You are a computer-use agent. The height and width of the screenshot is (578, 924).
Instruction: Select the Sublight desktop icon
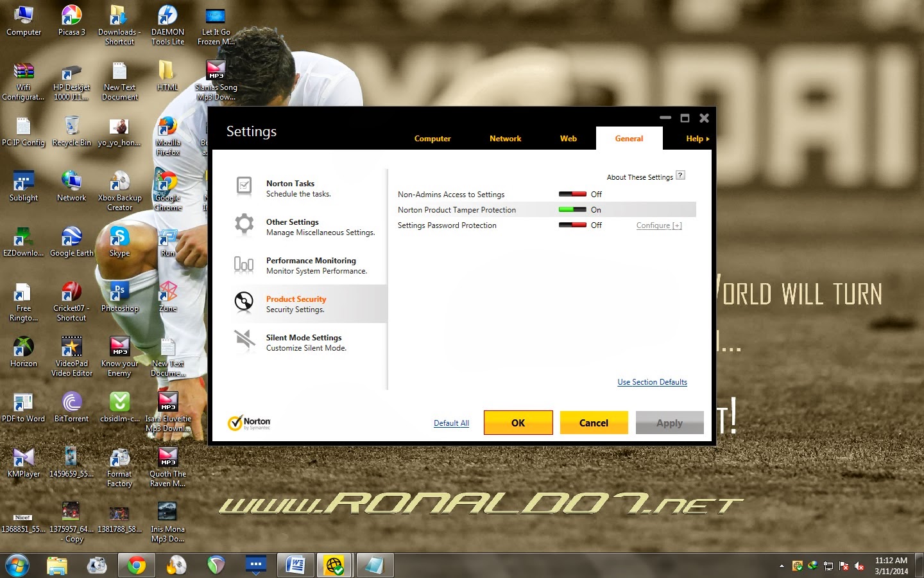(24, 187)
